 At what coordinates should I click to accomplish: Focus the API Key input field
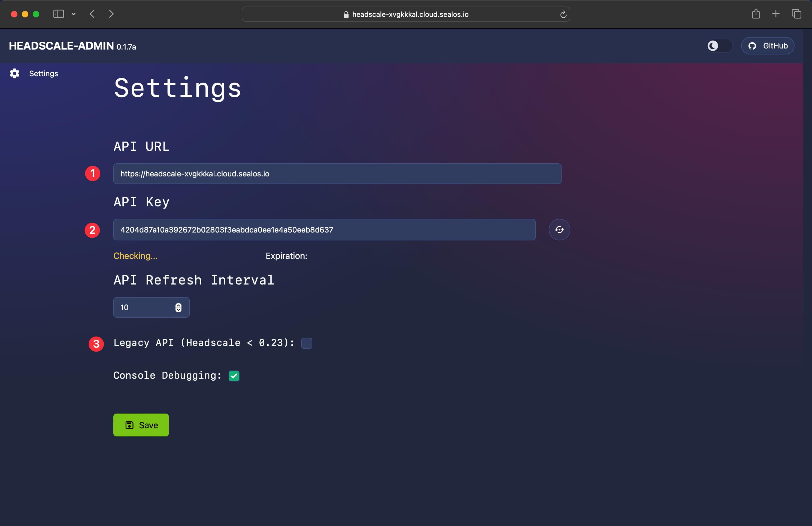coord(324,230)
